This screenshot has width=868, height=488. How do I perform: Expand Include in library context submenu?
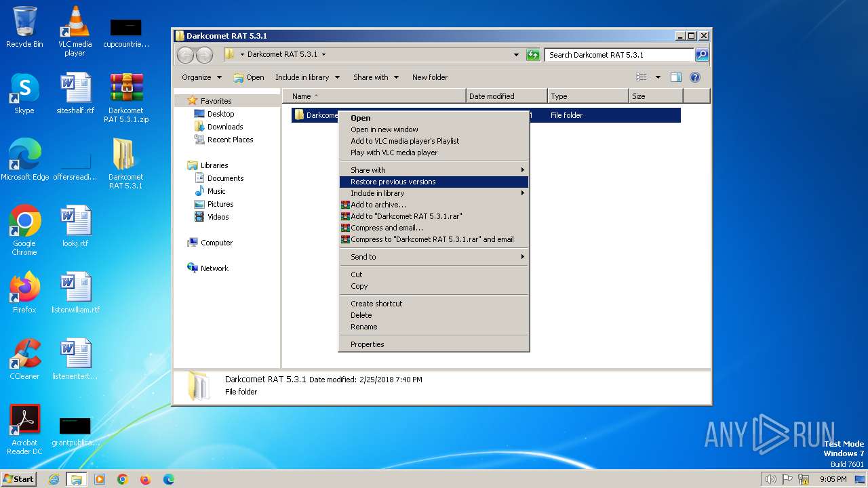434,193
